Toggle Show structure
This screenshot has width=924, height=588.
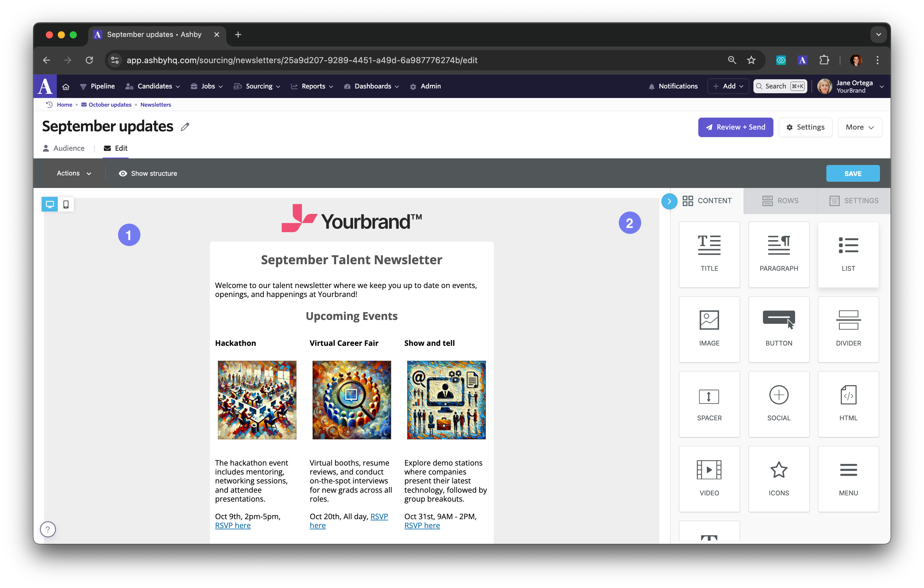pos(148,174)
